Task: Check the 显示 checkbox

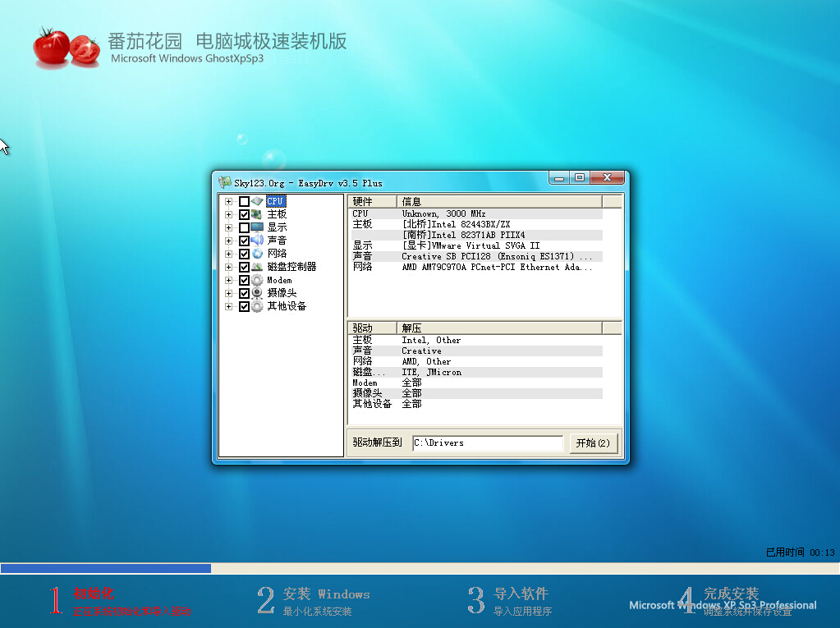Action: pos(244,227)
